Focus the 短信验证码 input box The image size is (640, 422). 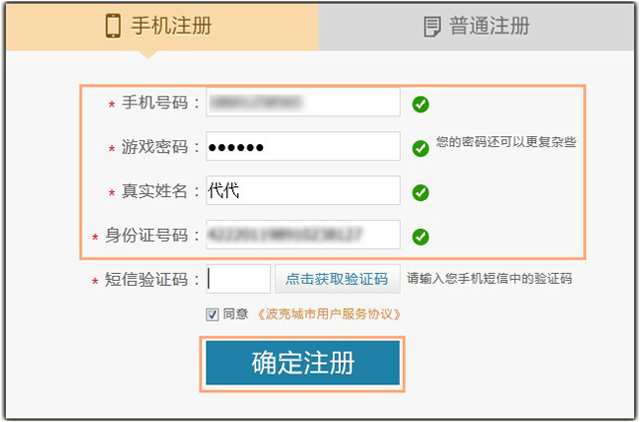238,279
